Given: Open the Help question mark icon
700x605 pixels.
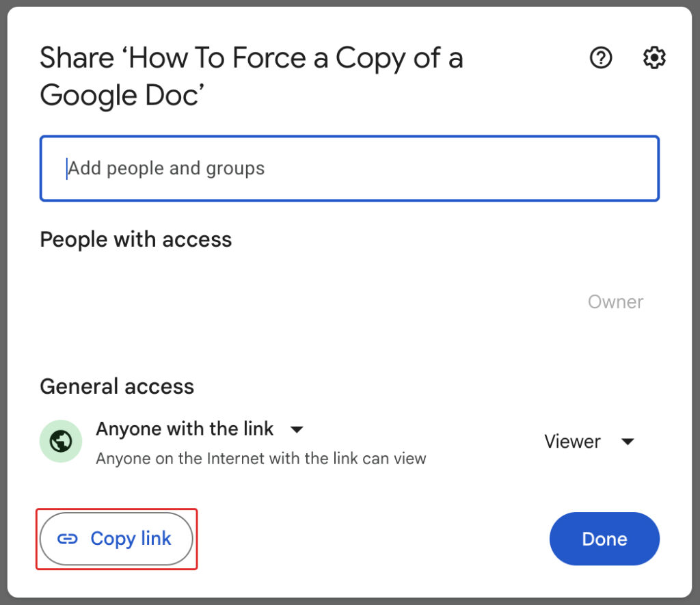Looking at the screenshot, I should [x=601, y=57].
